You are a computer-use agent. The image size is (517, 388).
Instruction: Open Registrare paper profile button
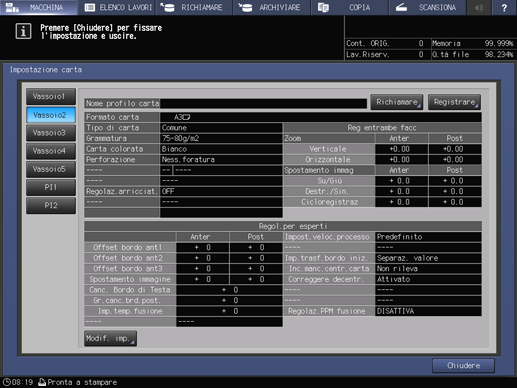click(x=454, y=102)
